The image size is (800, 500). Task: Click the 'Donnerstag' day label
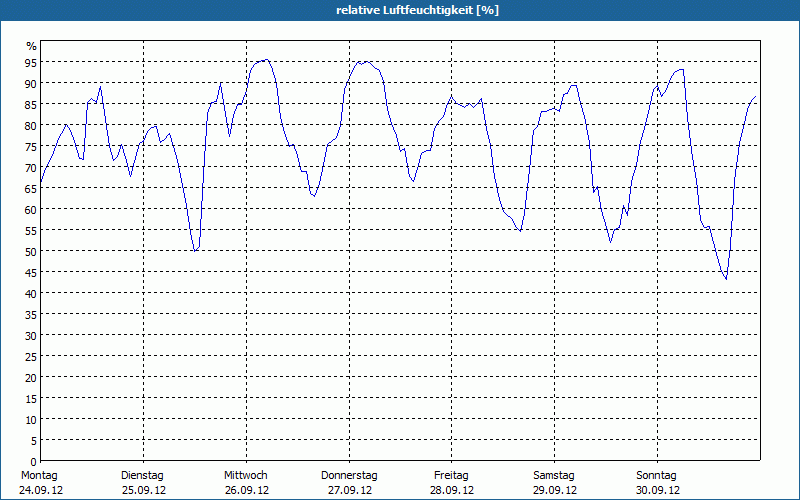(349, 476)
